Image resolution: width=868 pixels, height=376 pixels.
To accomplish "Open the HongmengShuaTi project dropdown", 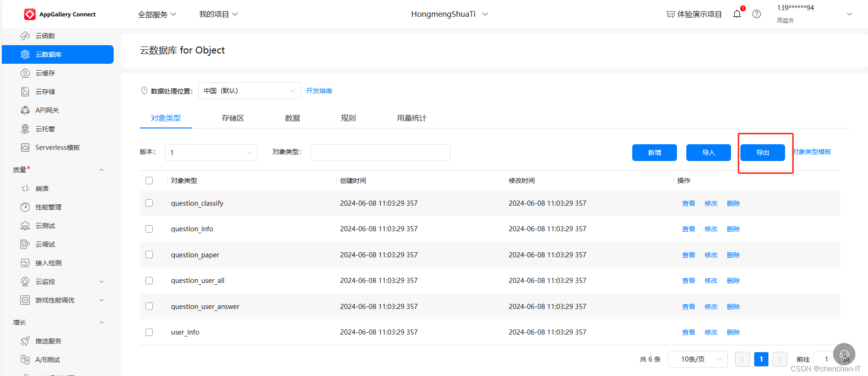I will tap(450, 14).
